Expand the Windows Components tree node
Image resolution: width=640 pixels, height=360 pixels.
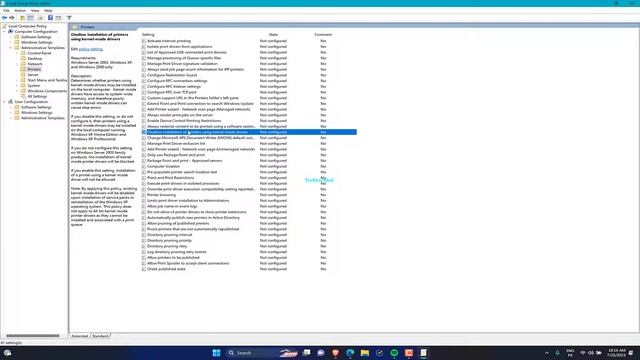pyautogui.click(x=17, y=91)
